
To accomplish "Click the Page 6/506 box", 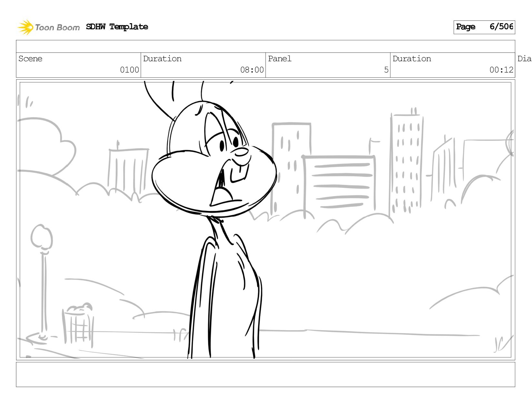I will point(484,27).
